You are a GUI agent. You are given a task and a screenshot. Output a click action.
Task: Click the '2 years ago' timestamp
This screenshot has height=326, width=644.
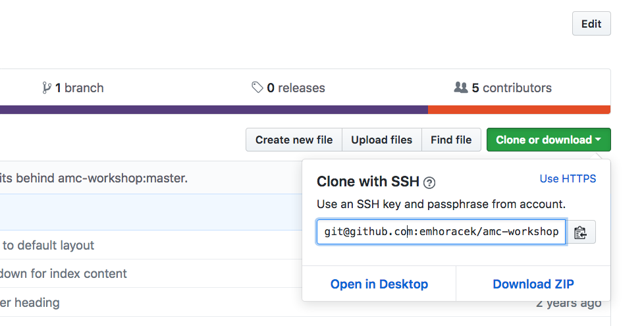pos(569,303)
